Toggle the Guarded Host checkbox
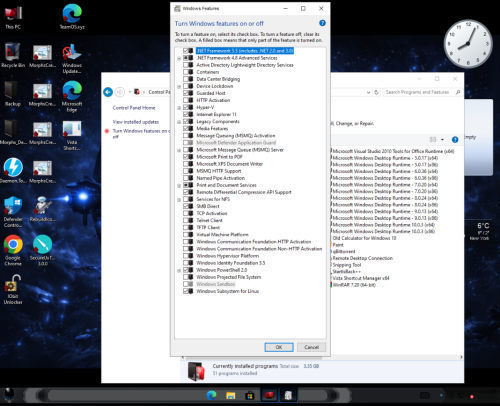Image resolution: width=500 pixels, height=406 pixels. click(x=186, y=93)
